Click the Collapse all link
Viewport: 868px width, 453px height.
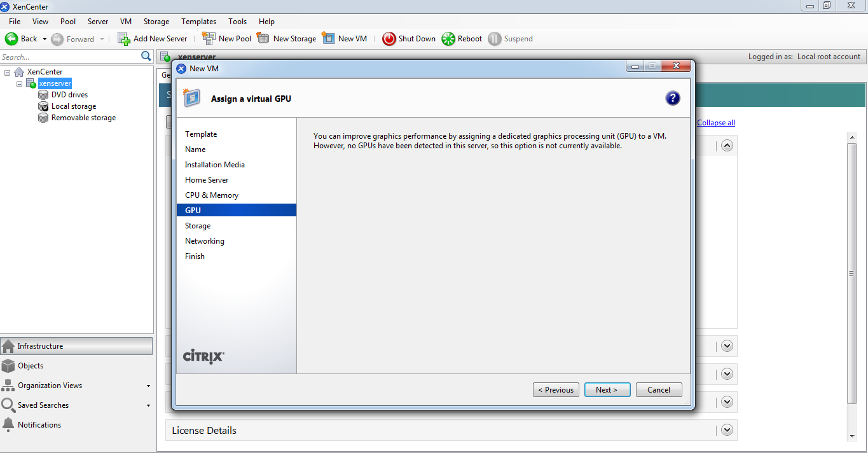click(x=716, y=123)
